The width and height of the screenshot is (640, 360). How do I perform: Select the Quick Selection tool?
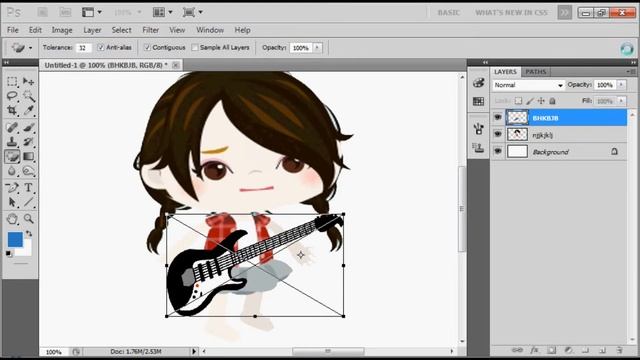[x=28, y=96]
